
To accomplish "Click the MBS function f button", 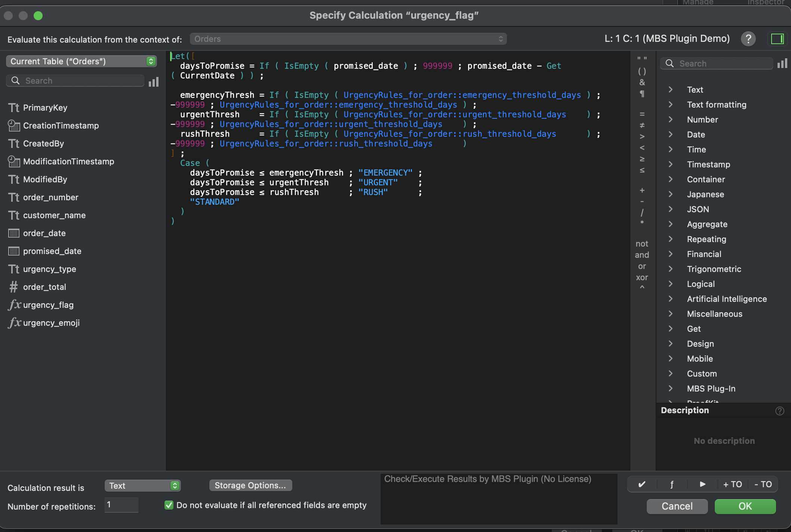I will point(672,484).
